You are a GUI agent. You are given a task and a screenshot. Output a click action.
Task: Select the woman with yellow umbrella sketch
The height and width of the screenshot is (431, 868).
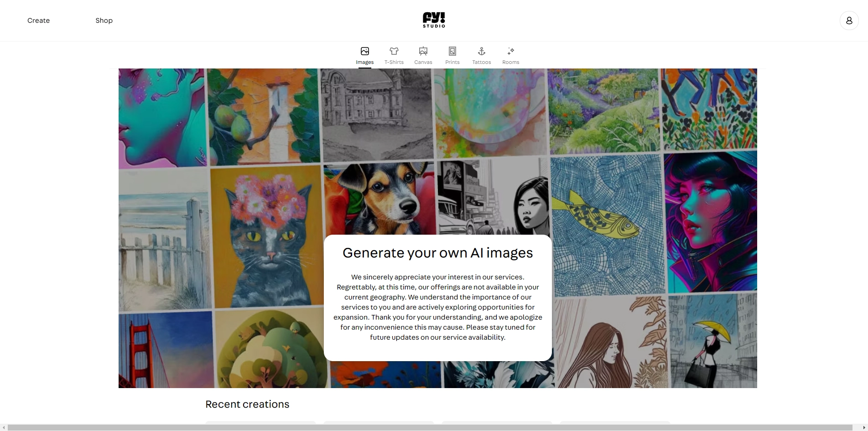pos(712,342)
